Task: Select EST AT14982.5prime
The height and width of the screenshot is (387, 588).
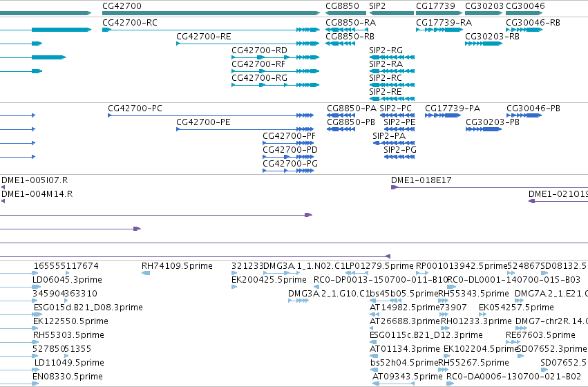Action: pyautogui.click(x=404, y=308)
